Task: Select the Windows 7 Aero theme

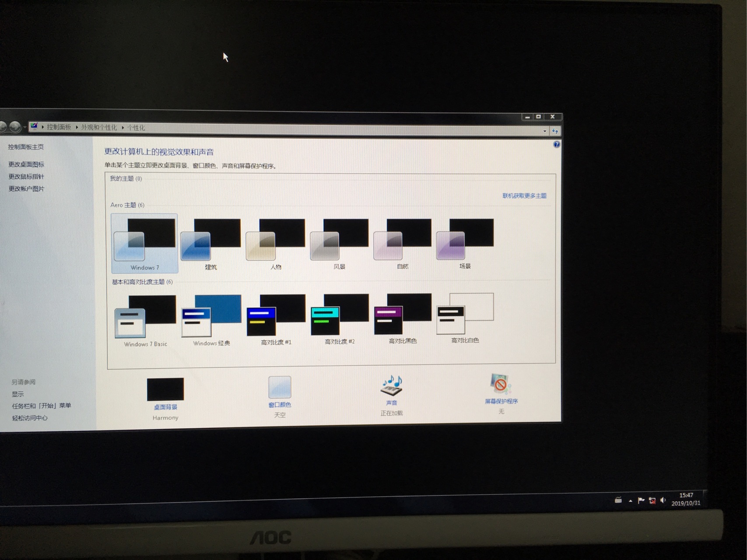Action: click(x=144, y=243)
